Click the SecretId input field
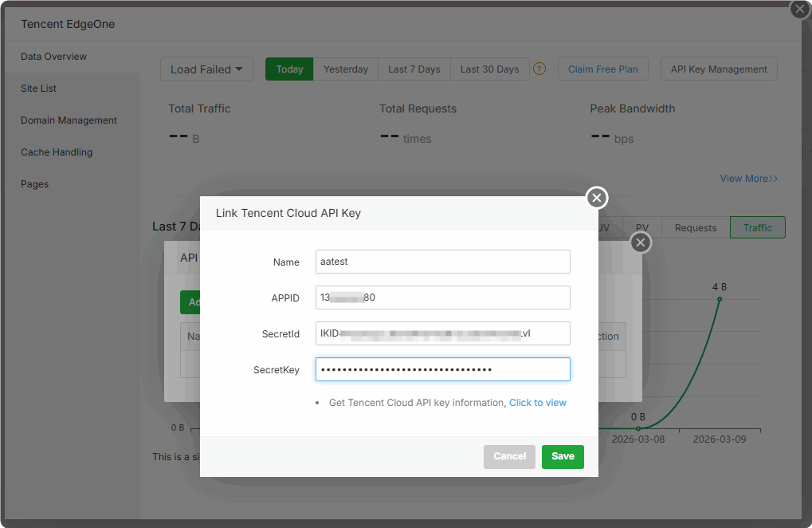The height and width of the screenshot is (528, 812). [x=443, y=333]
